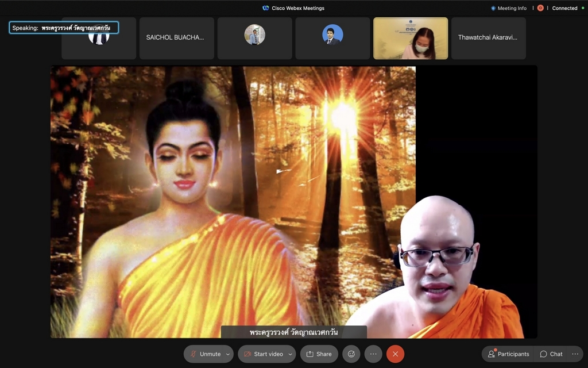Open audio options arrow next to Unmute
The width and height of the screenshot is (588, 368).
pyautogui.click(x=228, y=354)
